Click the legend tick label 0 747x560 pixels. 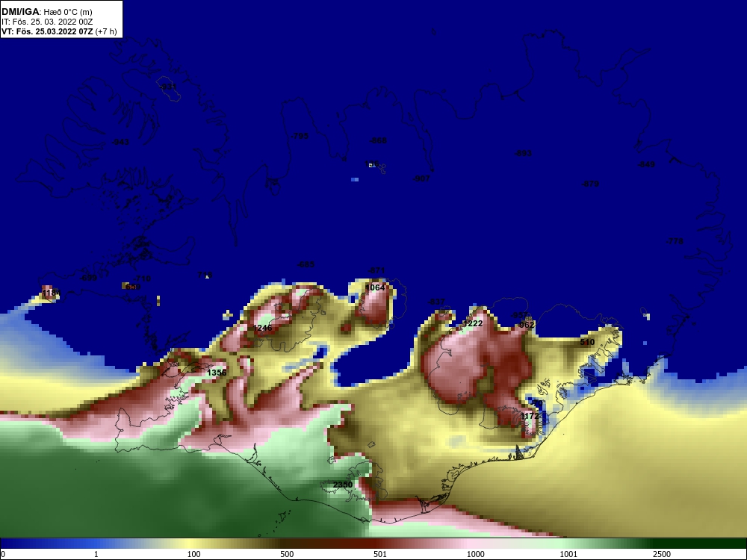3,554
